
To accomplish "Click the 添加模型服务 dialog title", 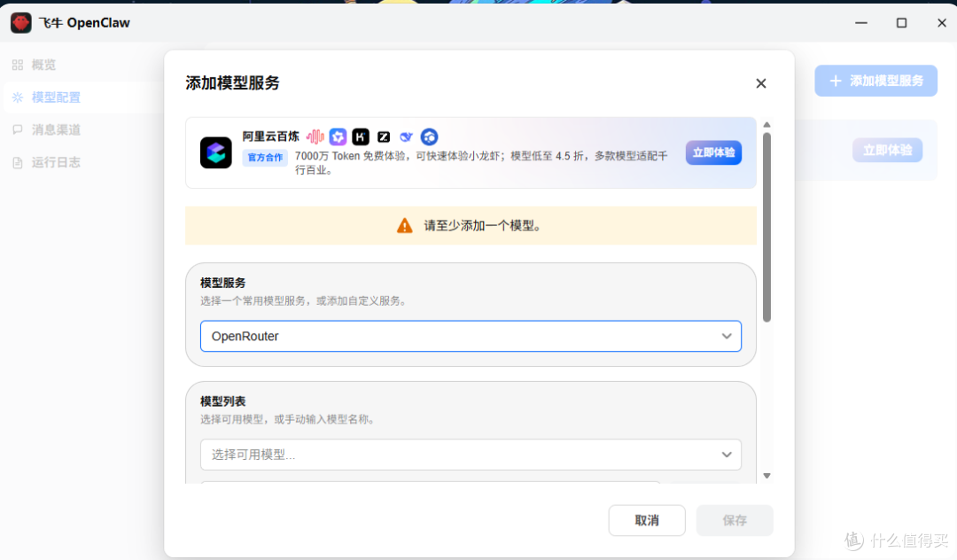I will point(232,83).
